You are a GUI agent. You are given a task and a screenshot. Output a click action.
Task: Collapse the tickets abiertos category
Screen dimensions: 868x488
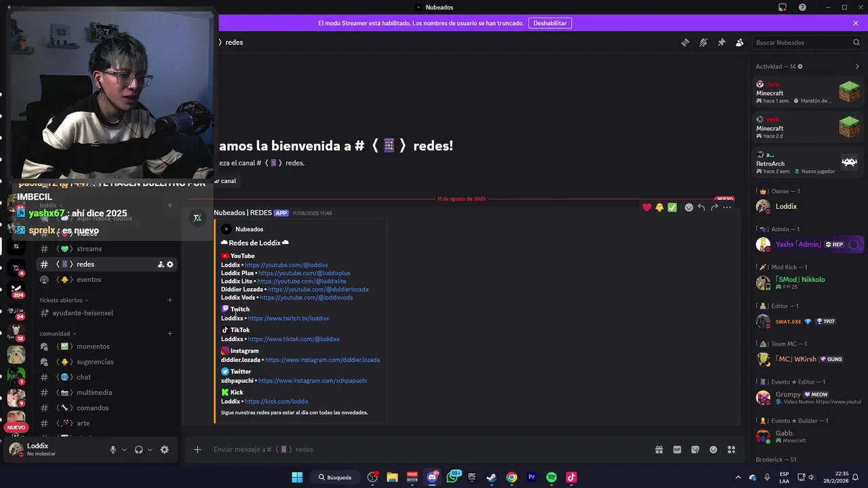tap(64, 300)
